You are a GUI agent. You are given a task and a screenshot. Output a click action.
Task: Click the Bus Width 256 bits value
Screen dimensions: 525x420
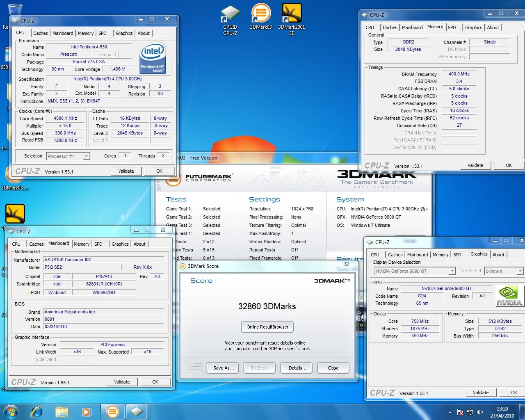(x=500, y=336)
